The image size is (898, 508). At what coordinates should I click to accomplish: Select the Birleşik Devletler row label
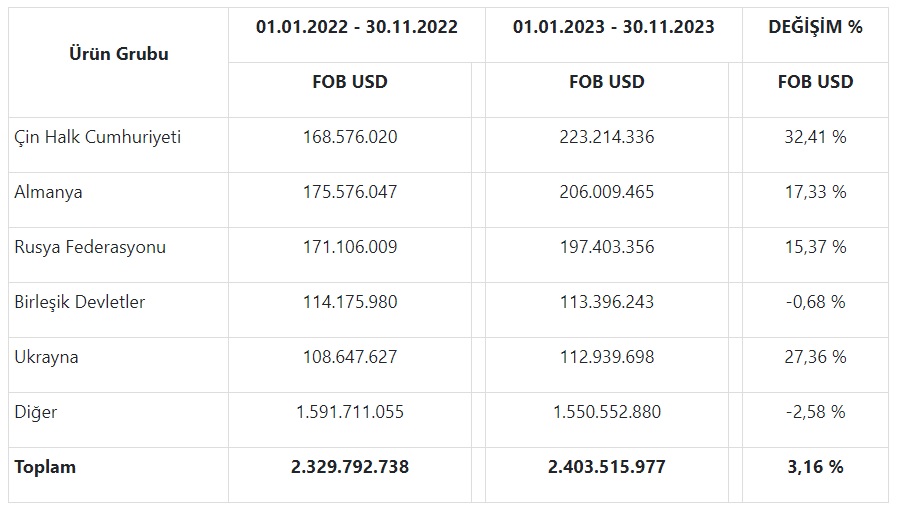tap(80, 302)
